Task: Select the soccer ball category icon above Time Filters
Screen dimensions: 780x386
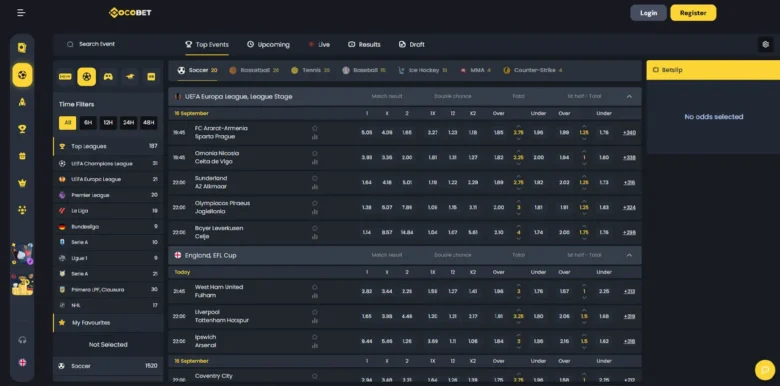Action: click(x=87, y=77)
